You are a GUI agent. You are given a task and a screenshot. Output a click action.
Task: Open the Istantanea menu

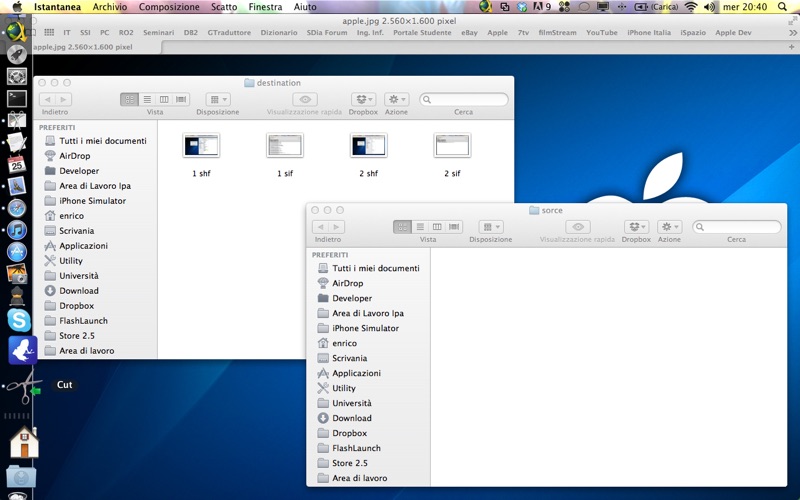click(57, 7)
